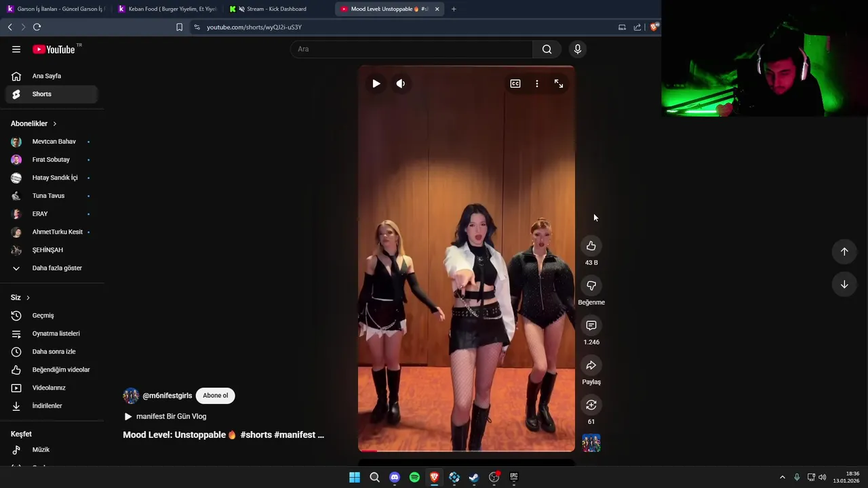868x488 pixels.
Task: Go back in browser history
Action: (9, 27)
